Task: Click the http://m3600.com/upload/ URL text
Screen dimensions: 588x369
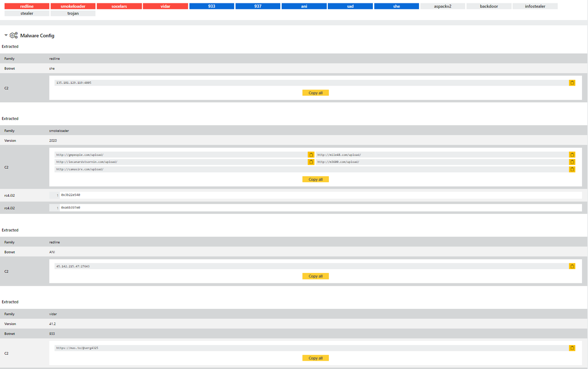Action: tap(338, 162)
